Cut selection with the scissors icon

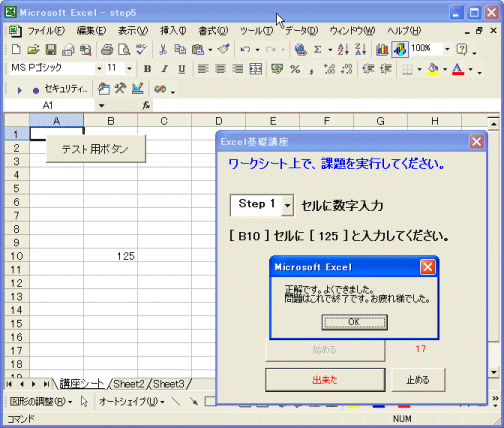(x=163, y=50)
